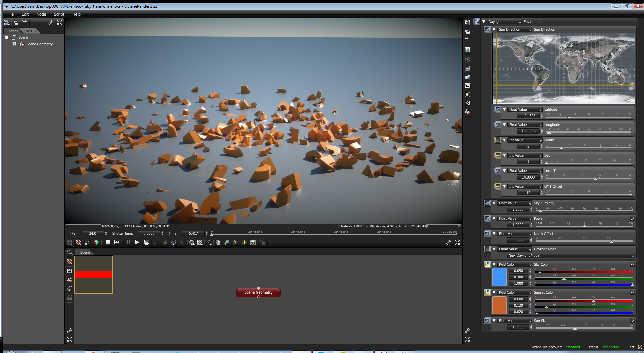Click the RGB cube icon in render toolbar
This screenshot has height=353, width=644.
(x=96, y=242)
